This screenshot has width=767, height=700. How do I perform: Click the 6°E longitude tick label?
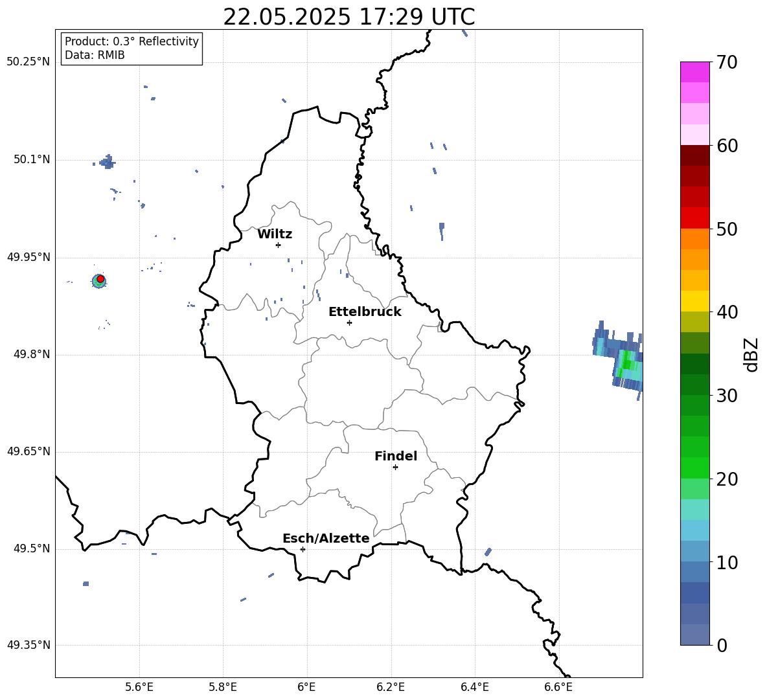point(306,687)
